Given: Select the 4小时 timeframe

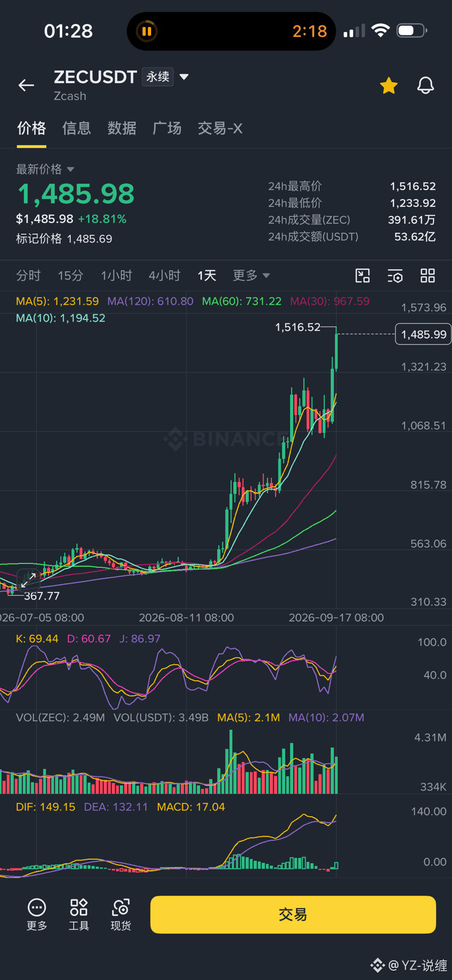Looking at the screenshot, I should point(164,275).
